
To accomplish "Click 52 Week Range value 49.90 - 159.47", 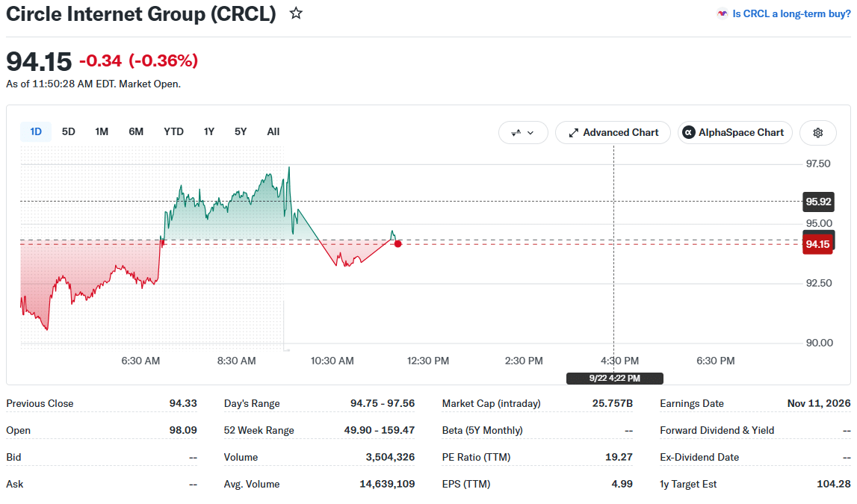I will 380,430.
